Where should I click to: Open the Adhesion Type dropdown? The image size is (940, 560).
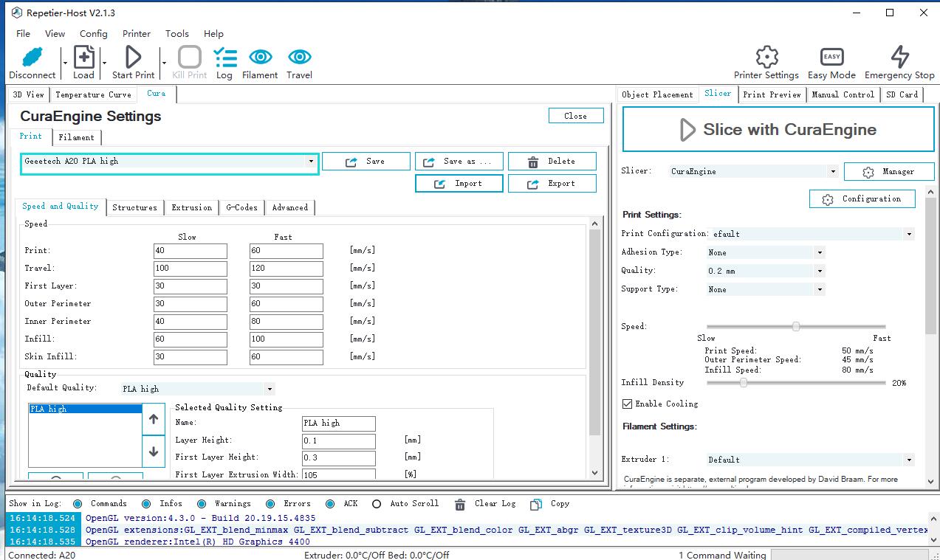(x=820, y=252)
